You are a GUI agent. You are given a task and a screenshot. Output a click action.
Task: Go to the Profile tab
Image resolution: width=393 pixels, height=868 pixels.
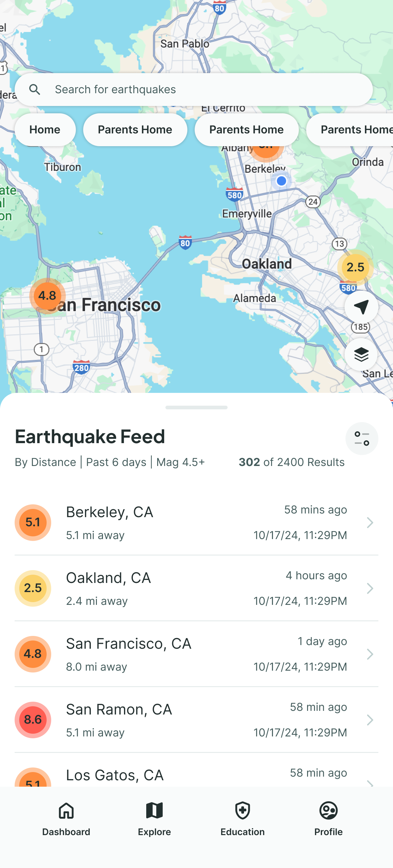point(328,819)
